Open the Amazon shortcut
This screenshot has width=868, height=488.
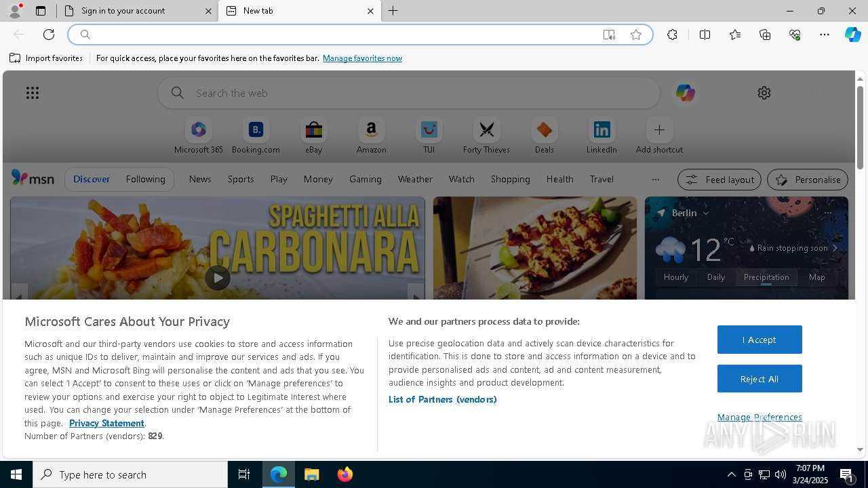coord(371,136)
